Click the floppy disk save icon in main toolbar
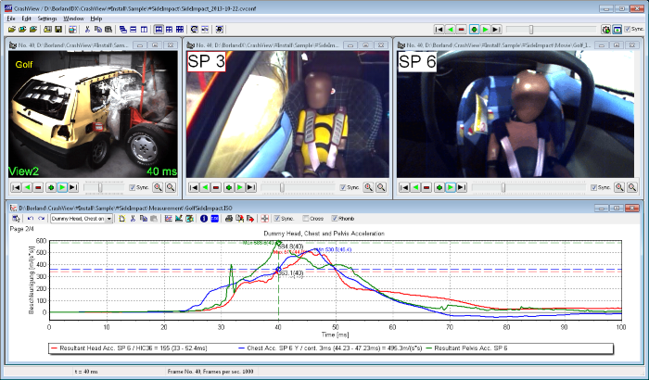Screen dimensions: 649x380 (58, 29)
